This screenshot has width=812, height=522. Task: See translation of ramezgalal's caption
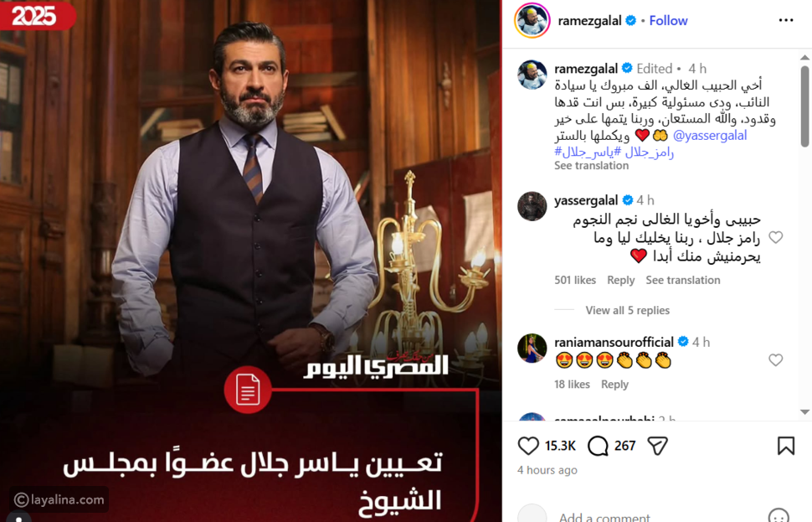tap(591, 165)
